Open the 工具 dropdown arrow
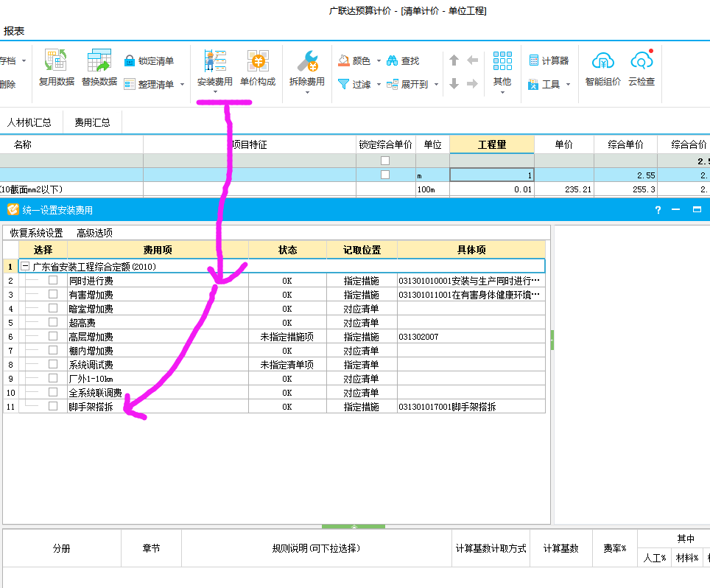Screen dimensions: 710x588 point(568,84)
